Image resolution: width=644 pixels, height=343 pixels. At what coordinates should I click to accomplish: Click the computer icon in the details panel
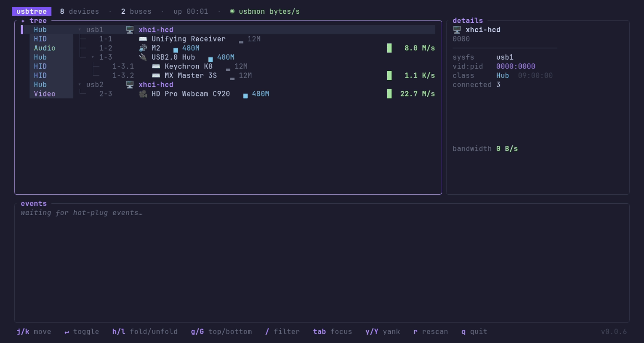pos(457,30)
